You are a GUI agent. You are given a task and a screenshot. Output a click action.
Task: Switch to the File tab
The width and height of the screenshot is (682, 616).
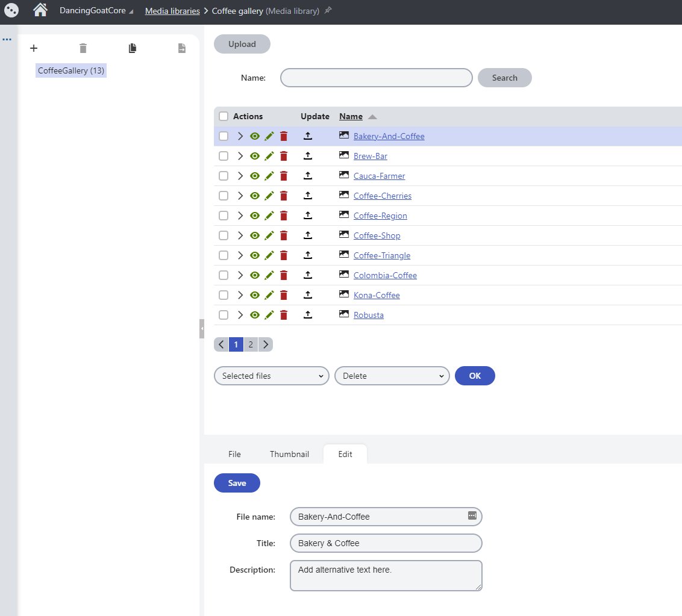click(x=234, y=454)
